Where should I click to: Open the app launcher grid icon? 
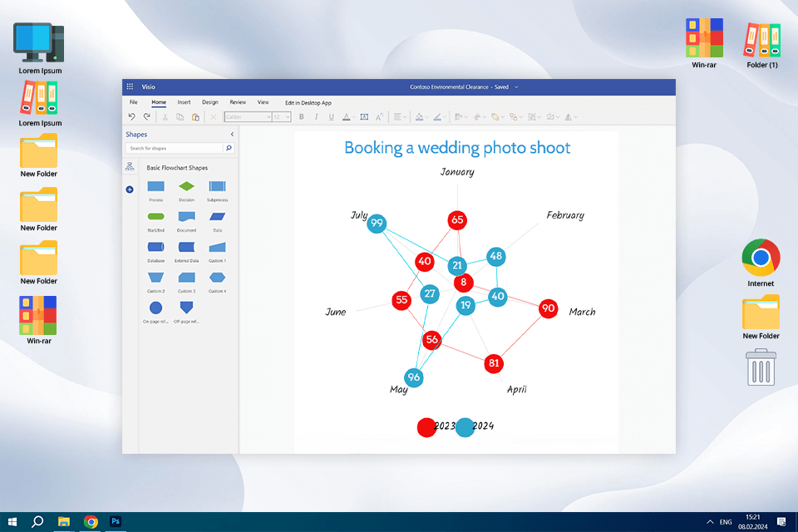[130, 86]
